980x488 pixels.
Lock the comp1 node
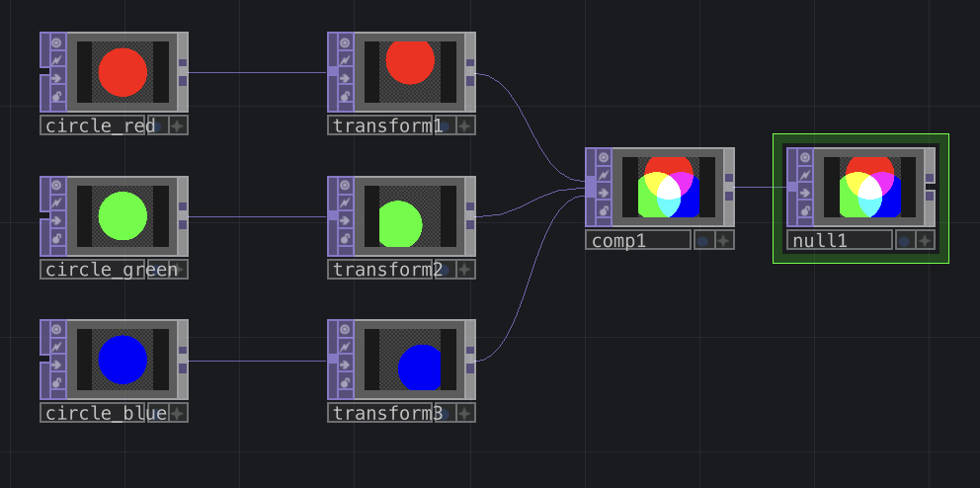(x=604, y=211)
